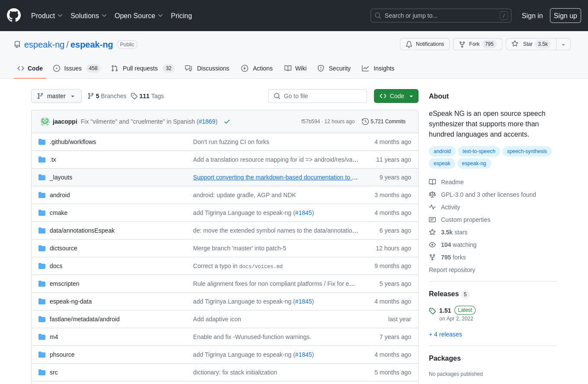Switch to the Issues tab
The image size is (588, 384).
77,68
